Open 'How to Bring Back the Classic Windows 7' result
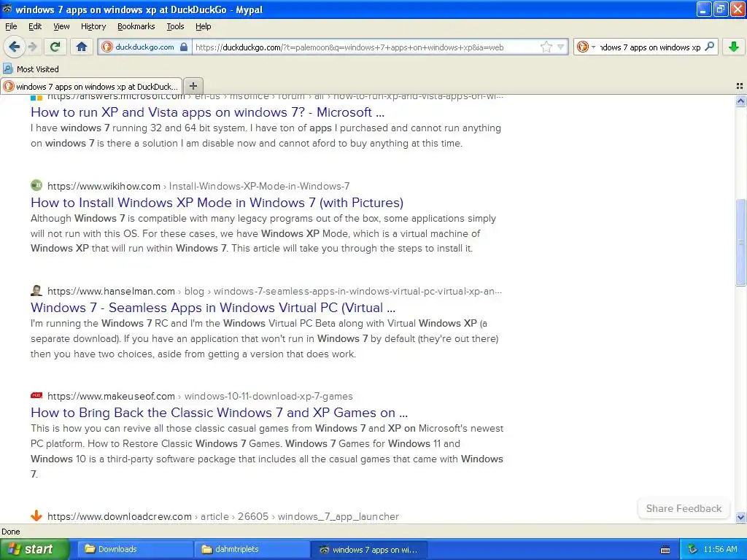The height and width of the screenshot is (560, 747). pyautogui.click(x=219, y=413)
